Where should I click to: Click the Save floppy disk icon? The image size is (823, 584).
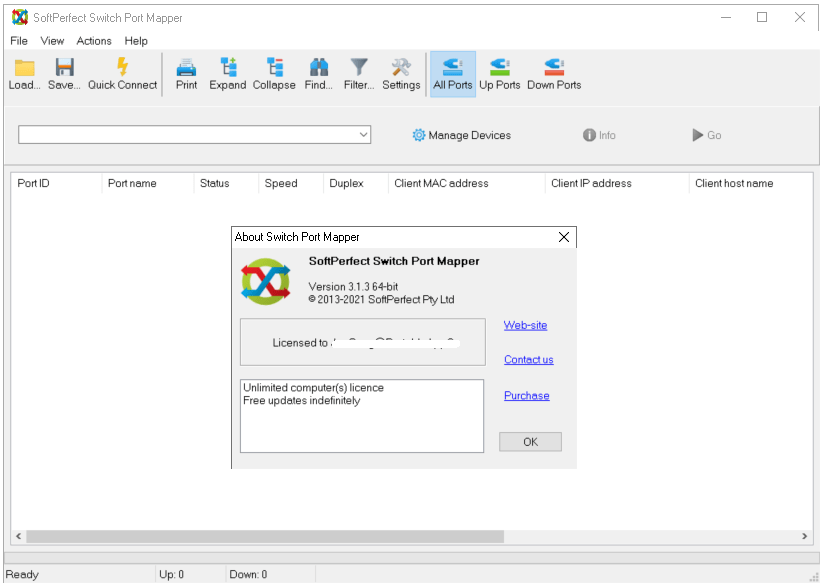click(65, 68)
